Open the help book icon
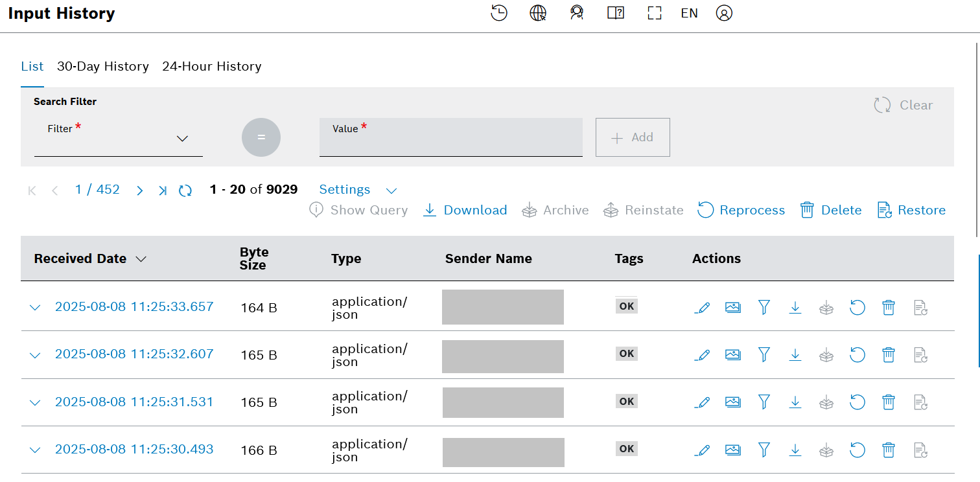Screen dimensions: 980x482 pyautogui.click(x=615, y=13)
